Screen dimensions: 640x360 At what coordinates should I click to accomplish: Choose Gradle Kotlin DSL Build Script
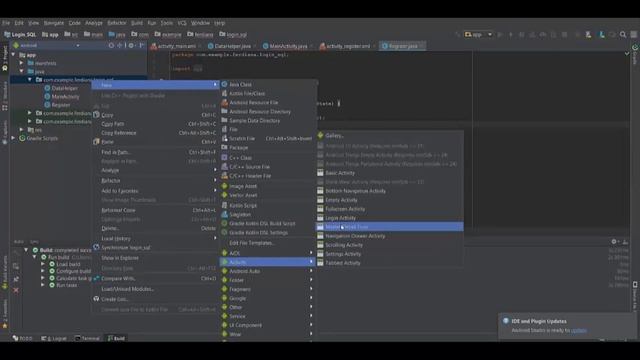click(269, 223)
